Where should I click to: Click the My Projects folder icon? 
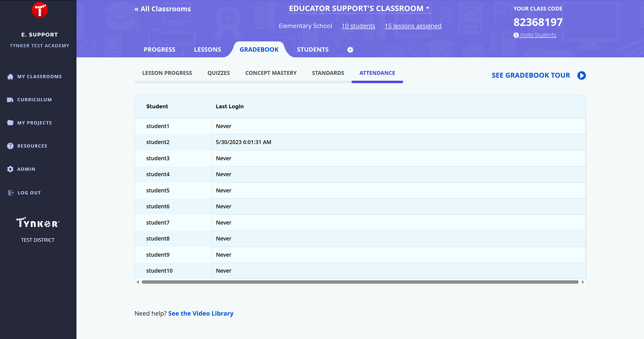pos(10,123)
